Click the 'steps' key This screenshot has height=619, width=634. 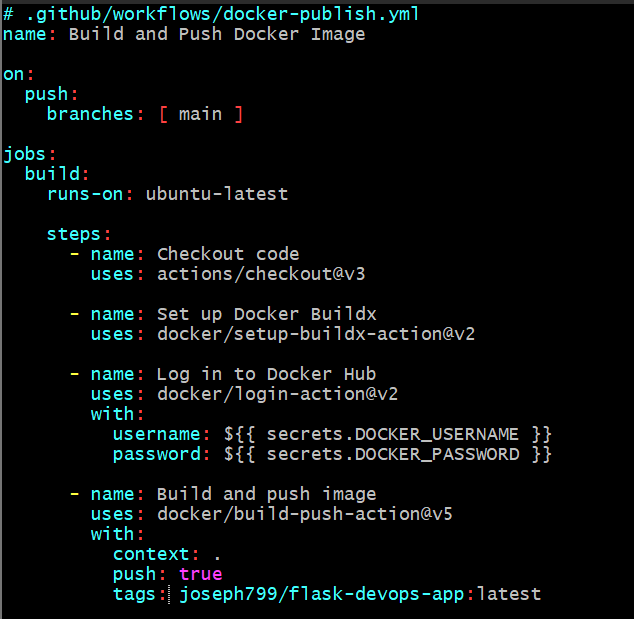(x=74, y=234)
